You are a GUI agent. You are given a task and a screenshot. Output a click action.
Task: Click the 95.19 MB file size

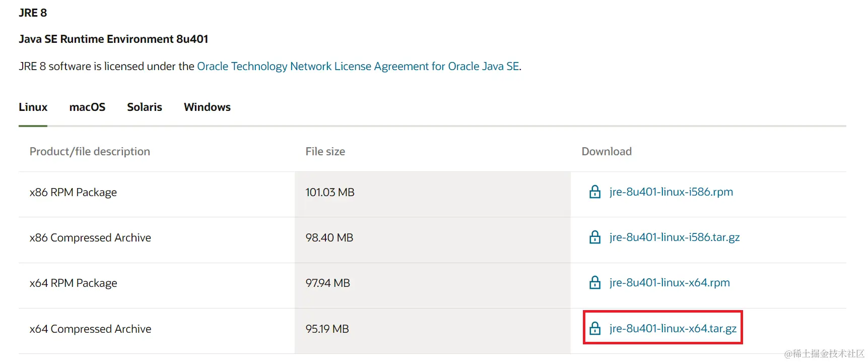click(x=327, y=329)
